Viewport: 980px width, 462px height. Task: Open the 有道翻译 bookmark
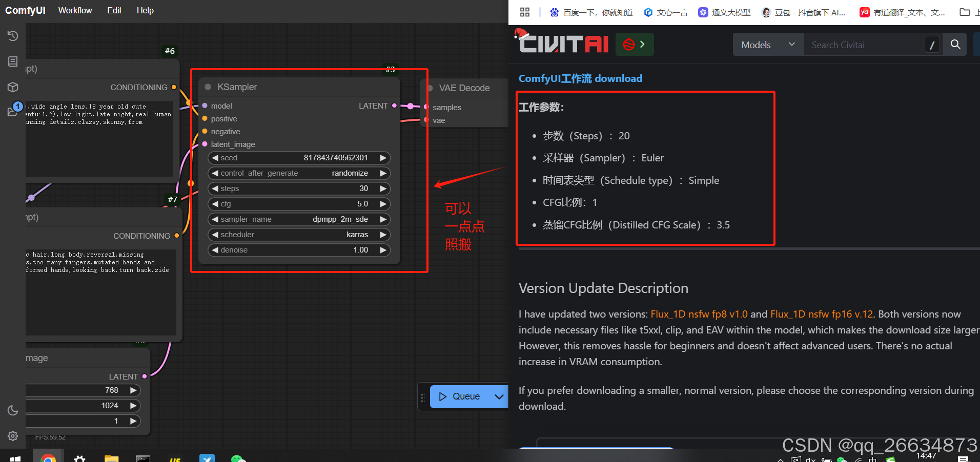tap(903, 12)
